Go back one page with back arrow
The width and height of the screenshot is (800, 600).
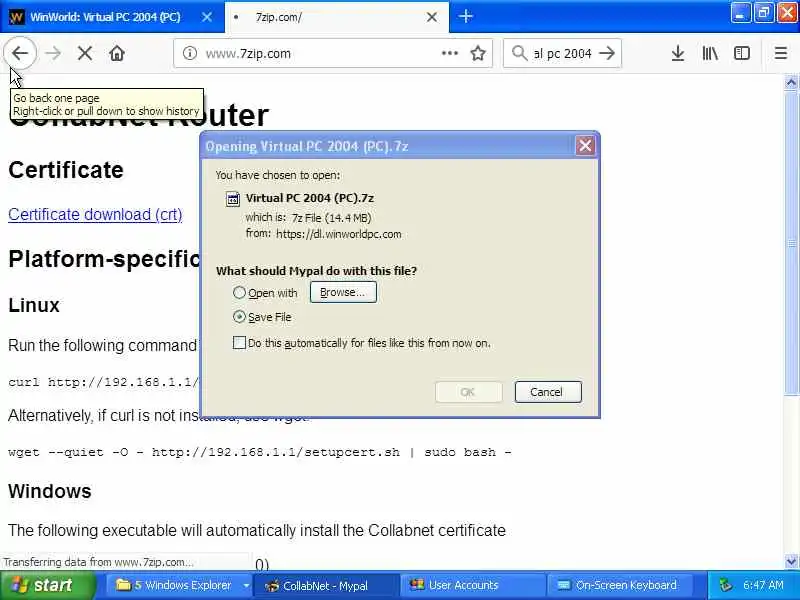(20, 53)
